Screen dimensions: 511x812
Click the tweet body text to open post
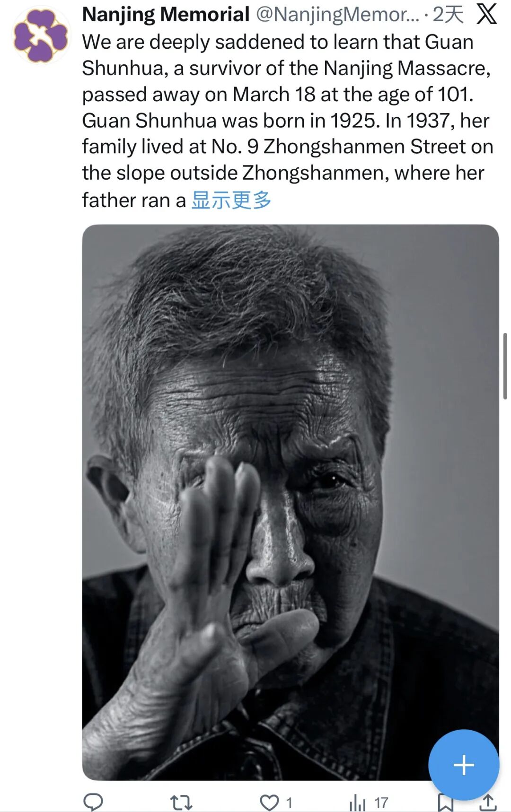tap(288, 121)
